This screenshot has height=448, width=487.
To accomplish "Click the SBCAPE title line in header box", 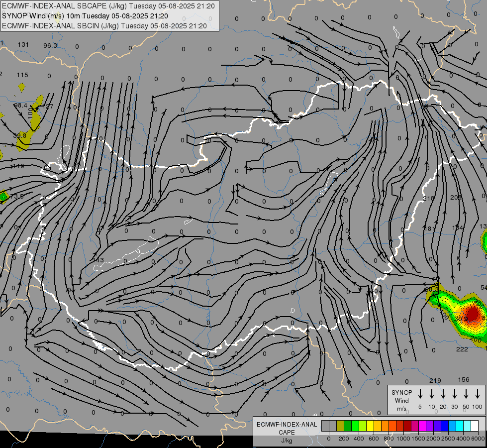I will pos(108,6).
